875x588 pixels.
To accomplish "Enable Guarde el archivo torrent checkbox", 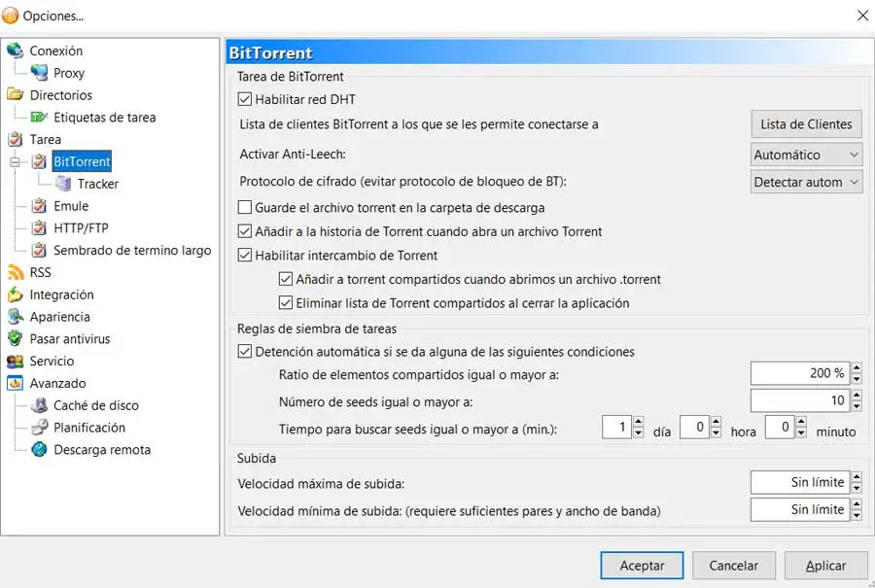I will point(244,208).
